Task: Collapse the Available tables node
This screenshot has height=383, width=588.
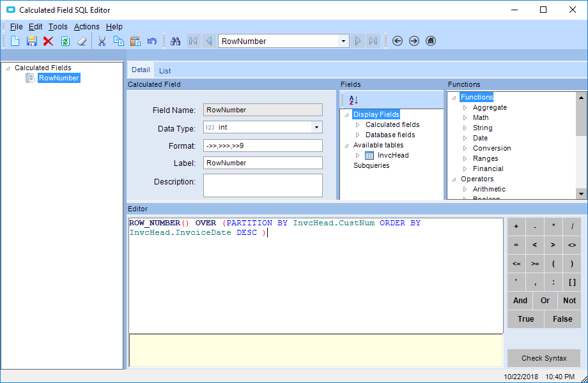Action: pos(346,146)
